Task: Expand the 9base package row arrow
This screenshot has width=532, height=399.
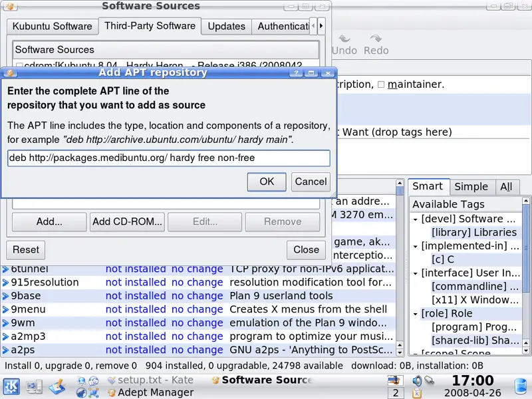Action: click(5, 296)
